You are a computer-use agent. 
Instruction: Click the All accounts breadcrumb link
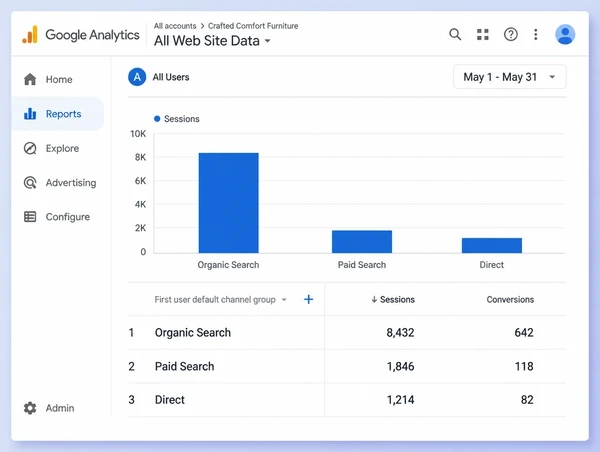[175, 26]
